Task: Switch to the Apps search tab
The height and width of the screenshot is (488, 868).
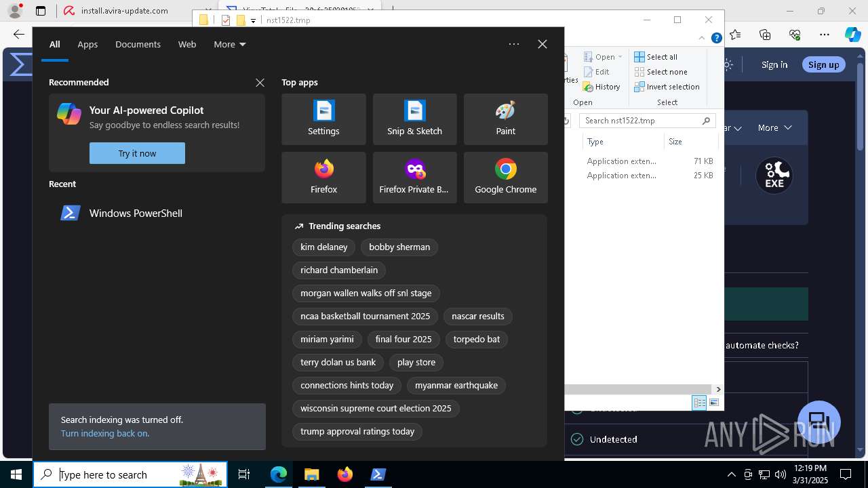Action: pos(87,44)
